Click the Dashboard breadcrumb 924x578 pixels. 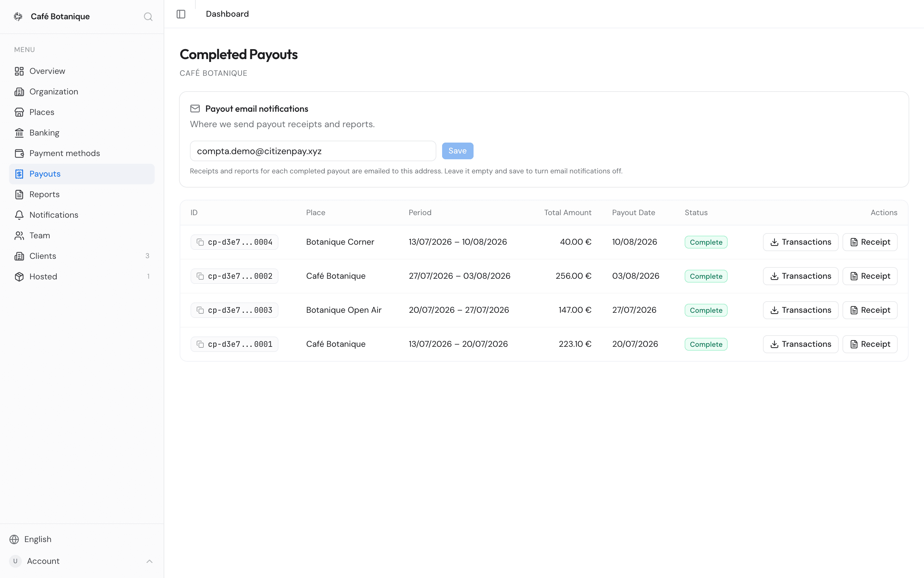227,14
